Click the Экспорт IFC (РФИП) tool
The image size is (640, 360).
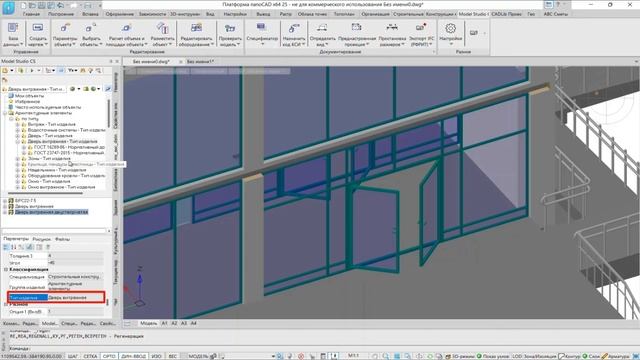tap(421, 34)
